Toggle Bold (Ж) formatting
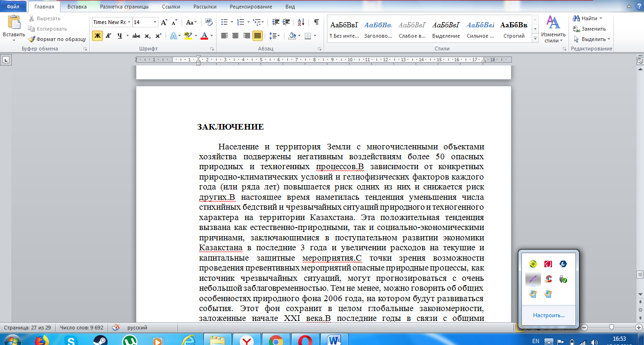This screenshot has height=345, width=644. pyautogui.click(x=97, y=36)
